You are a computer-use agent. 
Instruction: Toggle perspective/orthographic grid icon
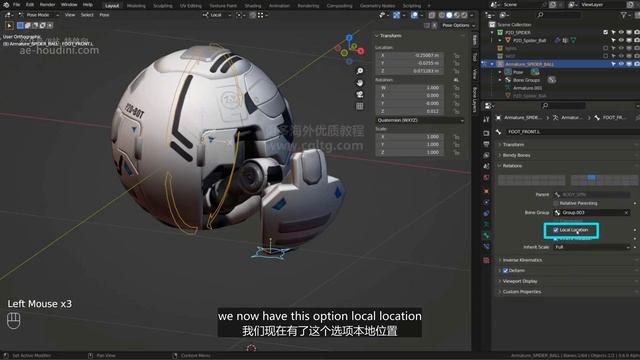click(360, 107)
